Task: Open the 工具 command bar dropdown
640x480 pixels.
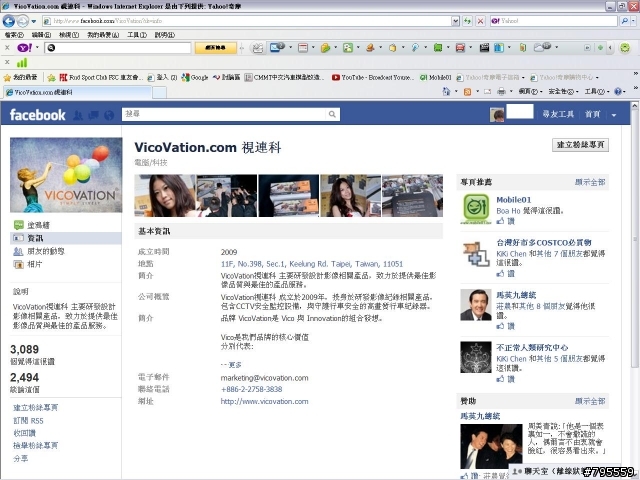Action: click(x=596, y=91)
